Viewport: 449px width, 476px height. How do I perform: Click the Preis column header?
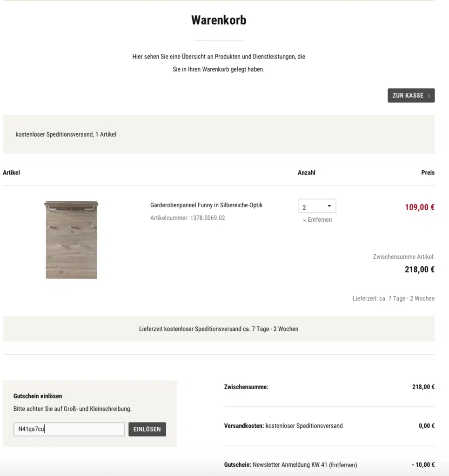[428, 172]
